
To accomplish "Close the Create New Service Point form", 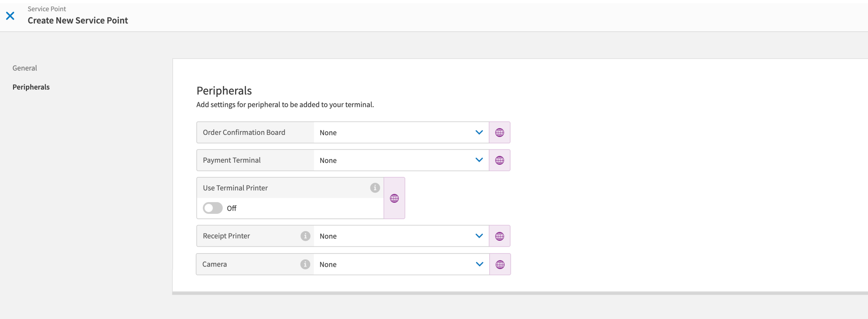I will click(11, 16).
